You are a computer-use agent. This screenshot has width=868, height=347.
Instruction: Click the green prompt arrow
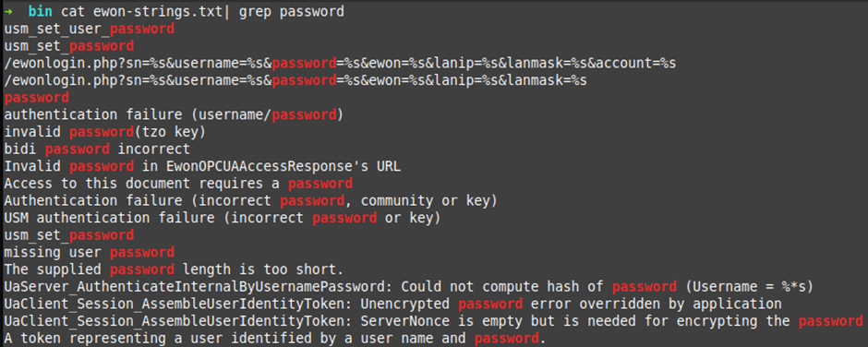pyautogui.click(x=7, y=12)
